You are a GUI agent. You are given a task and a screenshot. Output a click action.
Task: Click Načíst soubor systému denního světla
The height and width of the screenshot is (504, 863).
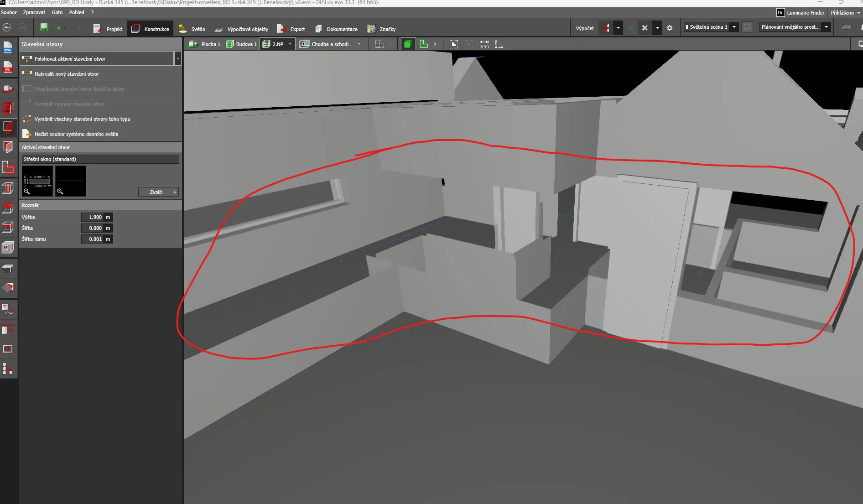point(97,134)
